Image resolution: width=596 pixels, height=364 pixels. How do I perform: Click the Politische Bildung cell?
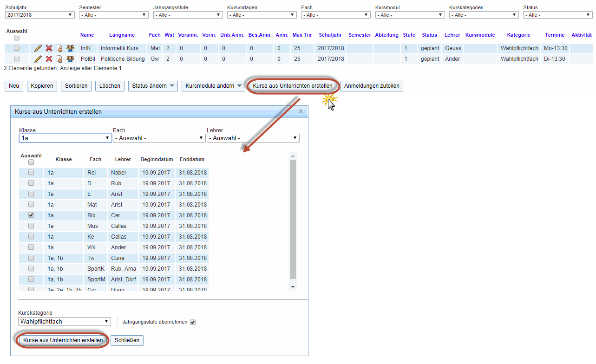coord(123,59)
